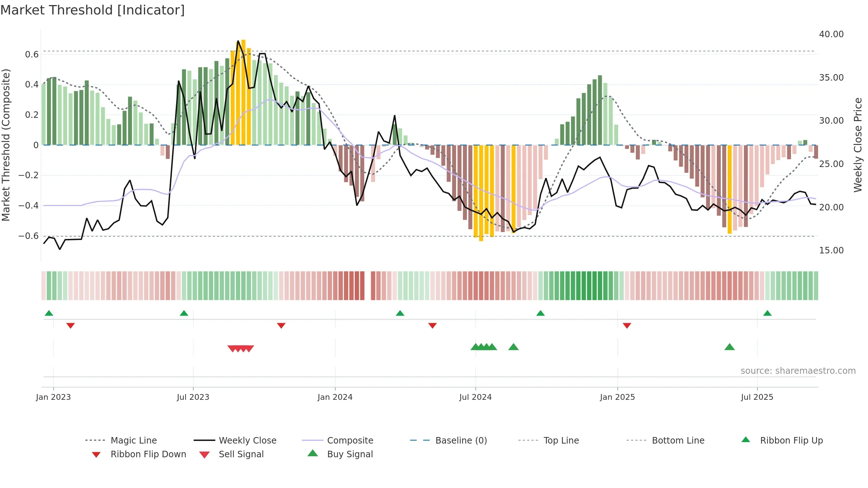The image size is (868, 488).
Task: Click the source sharemaestro.com text
Action: (x=798, y=371)
